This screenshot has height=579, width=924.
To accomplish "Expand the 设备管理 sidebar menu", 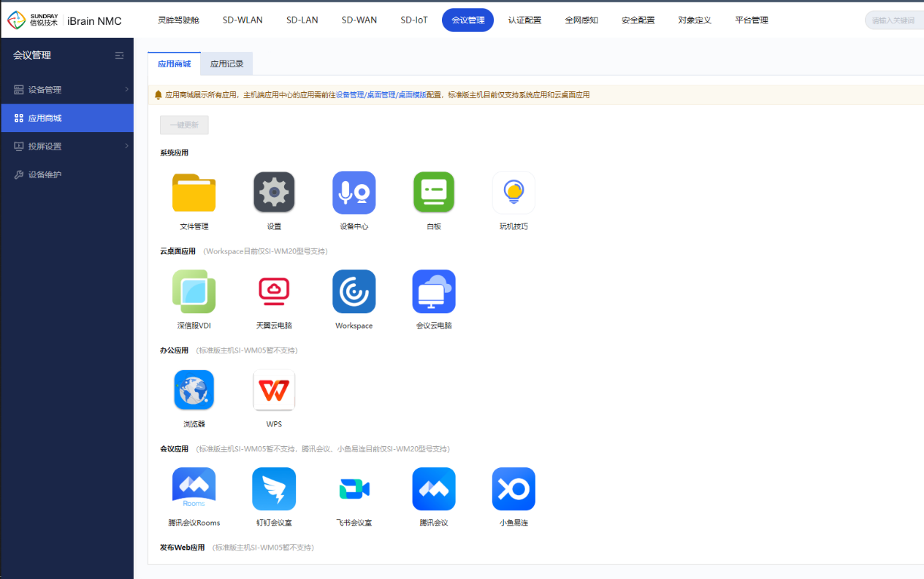I will 66,90.
